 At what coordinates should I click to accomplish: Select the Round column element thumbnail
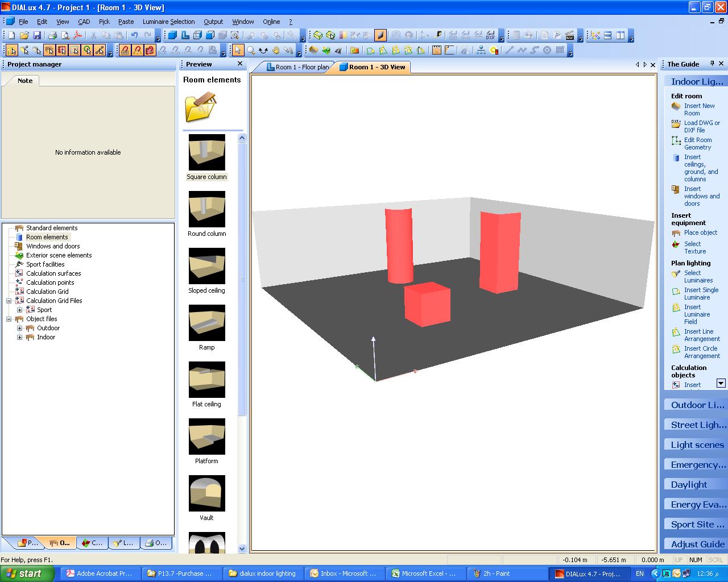coord(206,209)
